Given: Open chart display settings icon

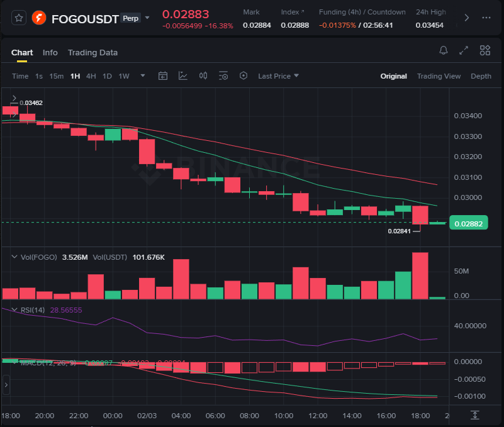Looking at the screenshot, I should (x=223, y=76).
